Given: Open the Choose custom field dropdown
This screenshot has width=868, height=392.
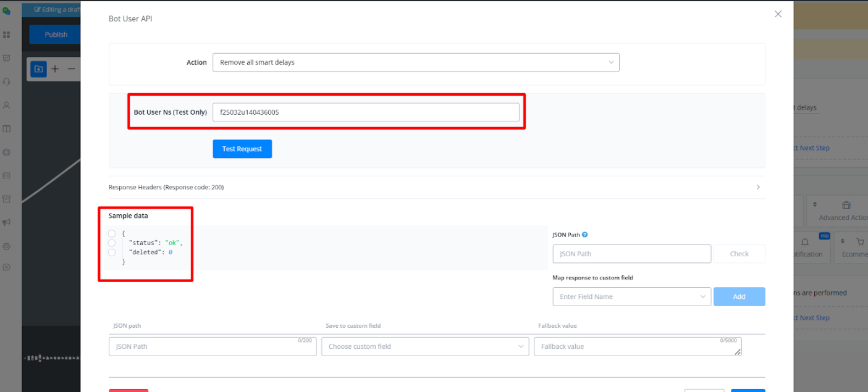Looking at the screenshot, I should pyautogui.click(x=424, y=346).
